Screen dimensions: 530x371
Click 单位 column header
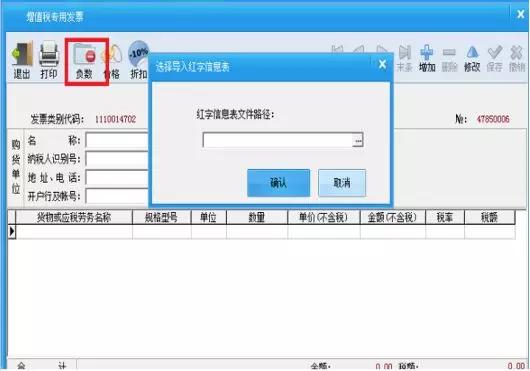pos(209,217)
